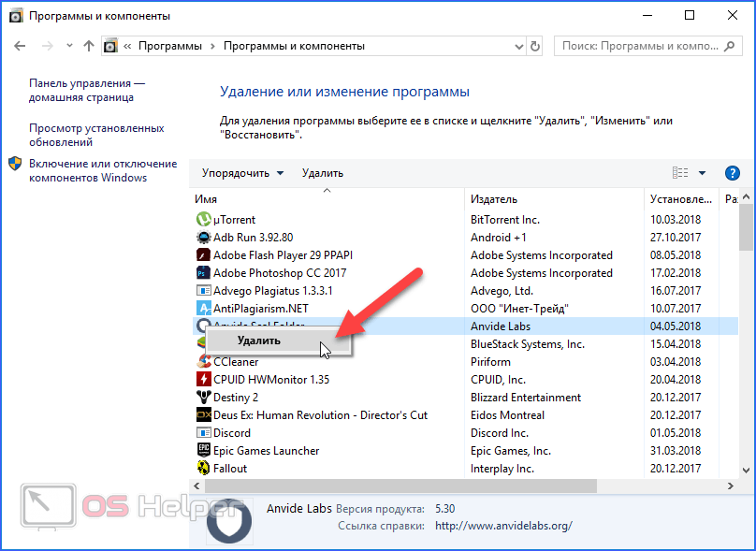Click the Adb Run 3.92.80 icon
The height and width of the screenshot is (551, 756).
[x=203, y=238]
